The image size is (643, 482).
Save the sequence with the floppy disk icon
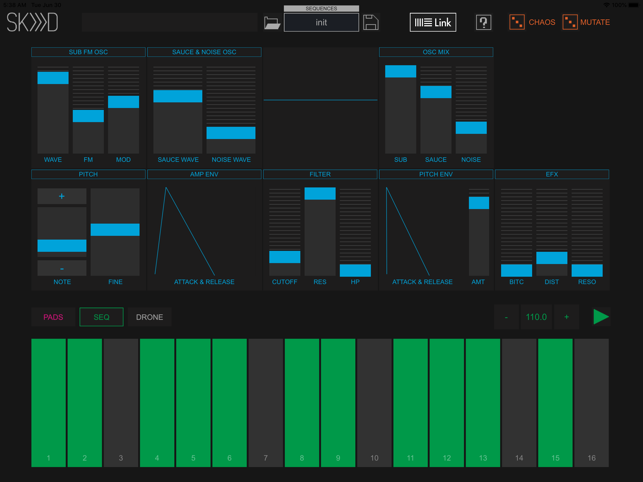tap(371, 23)
